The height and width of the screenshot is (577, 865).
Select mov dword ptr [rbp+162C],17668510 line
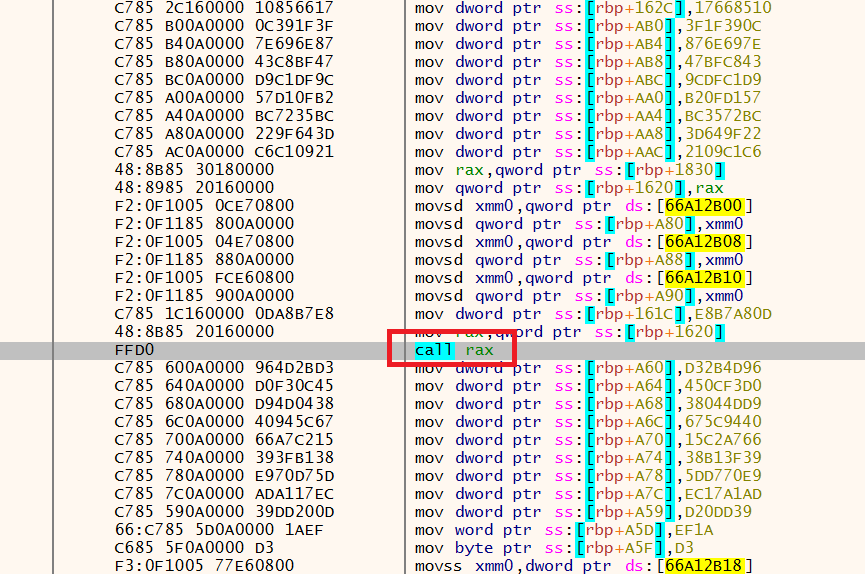(593, 8)
